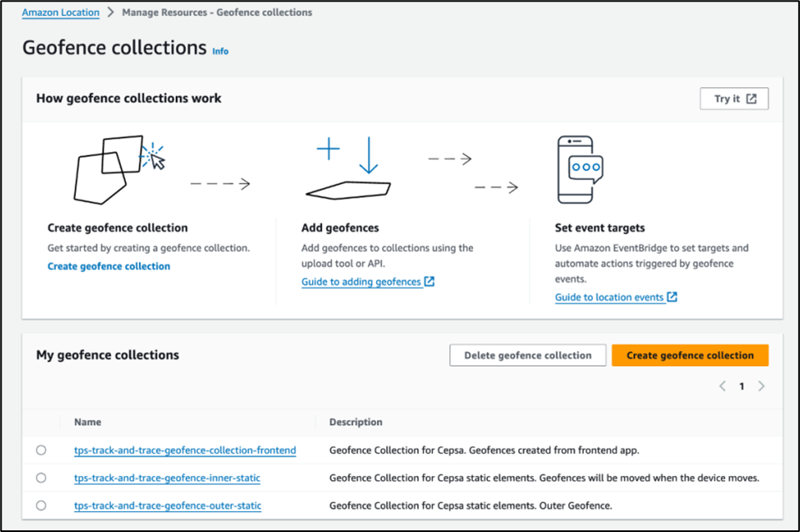This screenshot has height=532, width=800.
Task: Select the outer-static geofence radio button
Action: (x=42, y=505)
